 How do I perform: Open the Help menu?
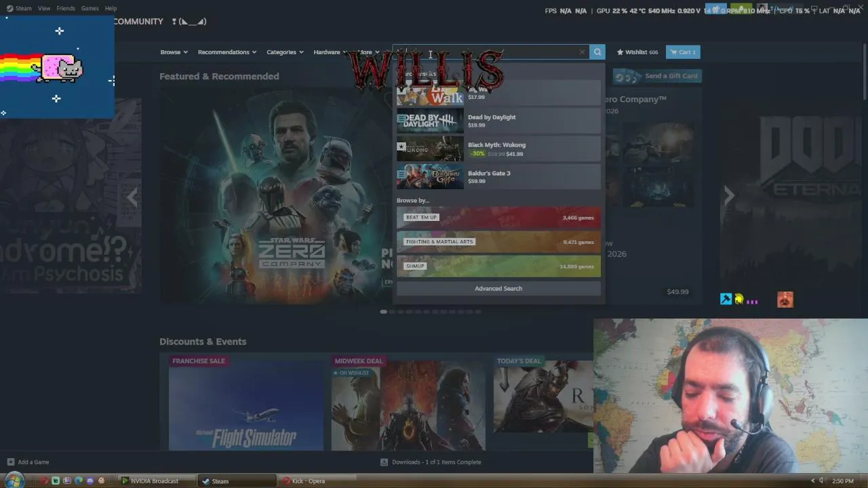pos(111,8)
